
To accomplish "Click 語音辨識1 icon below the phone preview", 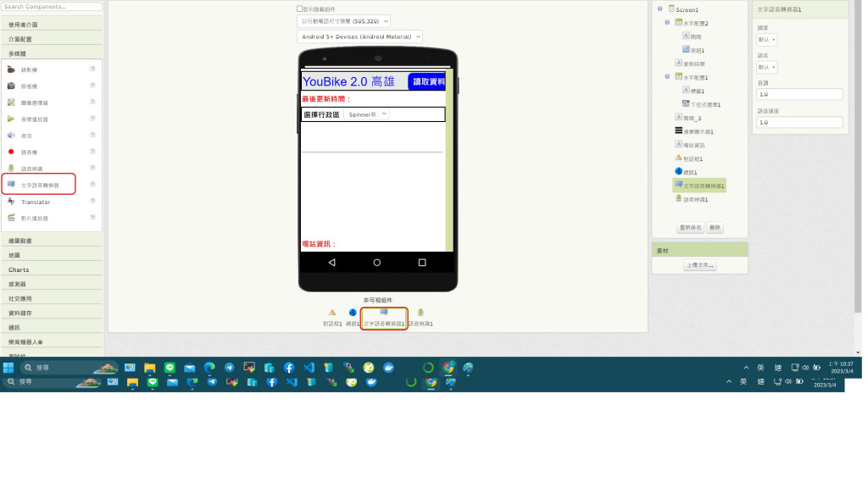I will [420, 313].
